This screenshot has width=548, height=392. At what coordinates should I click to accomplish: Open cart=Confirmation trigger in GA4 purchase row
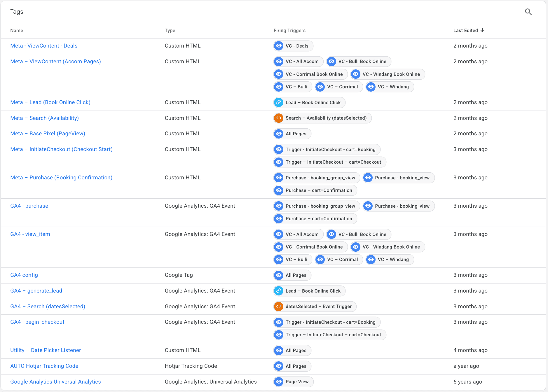click(315, 218)
